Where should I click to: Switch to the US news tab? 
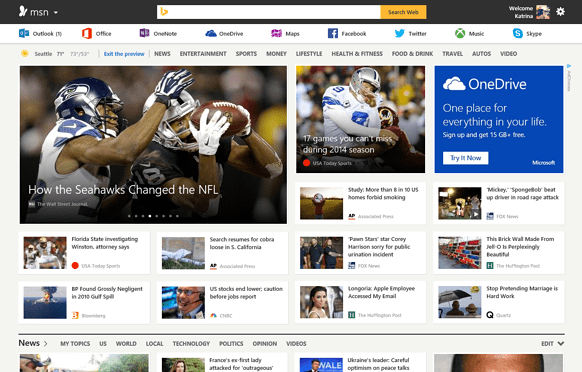tap(103, 344)
